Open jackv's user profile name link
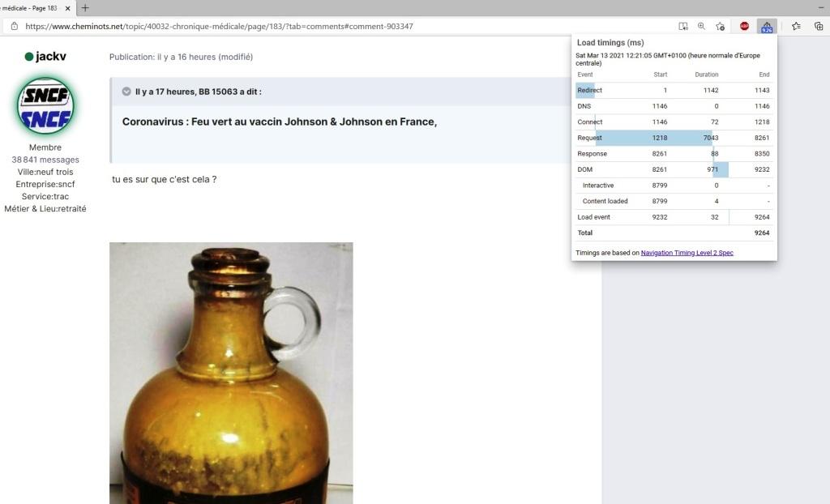This screenshot has width=830, height=504. pos(50,57)
